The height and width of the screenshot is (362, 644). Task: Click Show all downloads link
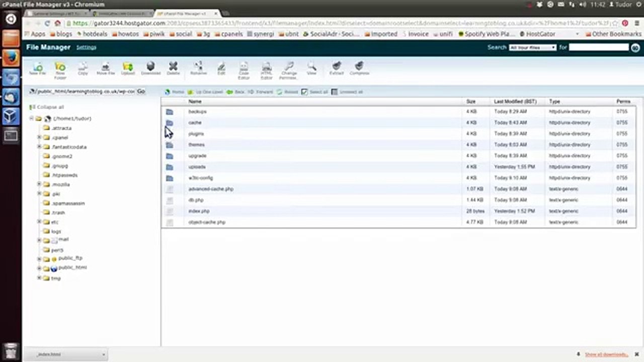pyautogui.click(x=606, y=354)
